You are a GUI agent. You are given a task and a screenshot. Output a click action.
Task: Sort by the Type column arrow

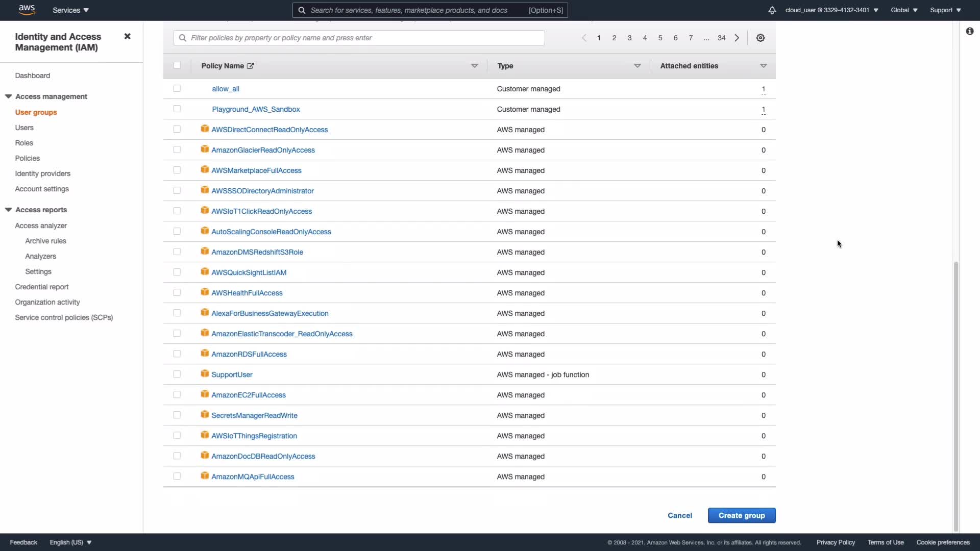(x=637, y=66)
